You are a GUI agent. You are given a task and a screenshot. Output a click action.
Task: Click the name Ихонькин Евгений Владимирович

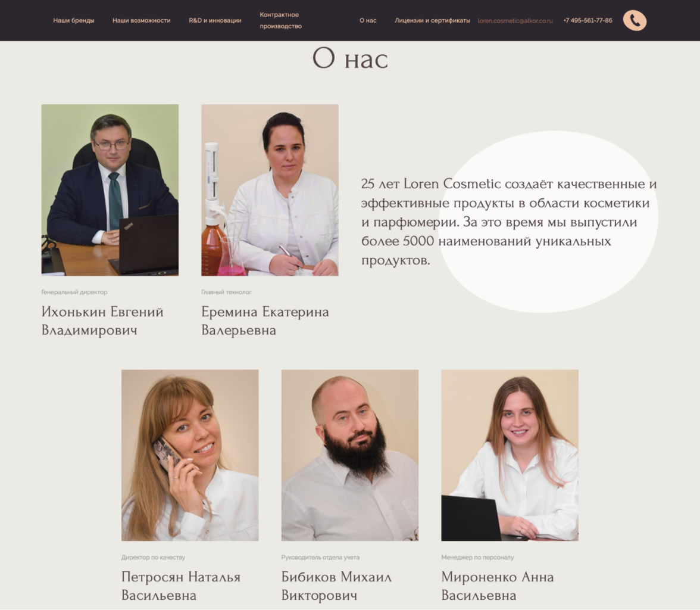[102, 321]
